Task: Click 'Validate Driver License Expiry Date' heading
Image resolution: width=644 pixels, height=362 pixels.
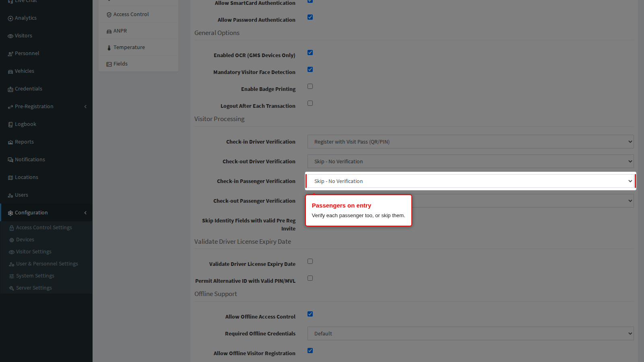Action: click(243, 242)
